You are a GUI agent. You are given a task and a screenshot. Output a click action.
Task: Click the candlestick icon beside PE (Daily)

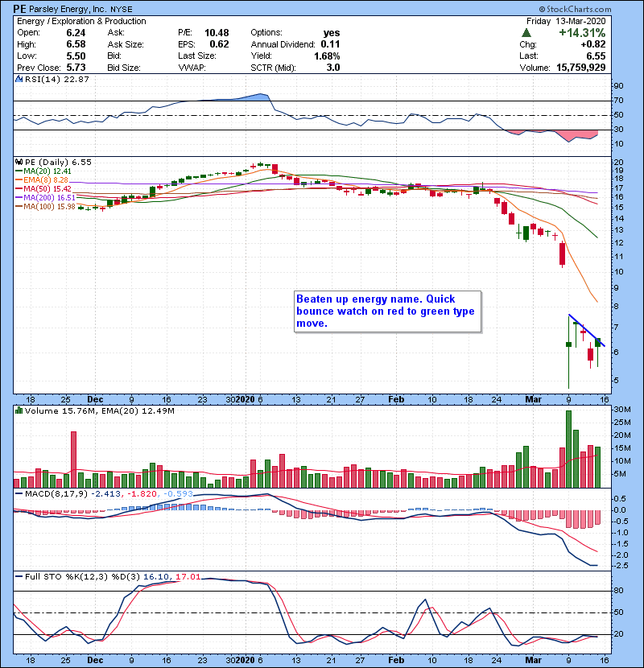19,162
